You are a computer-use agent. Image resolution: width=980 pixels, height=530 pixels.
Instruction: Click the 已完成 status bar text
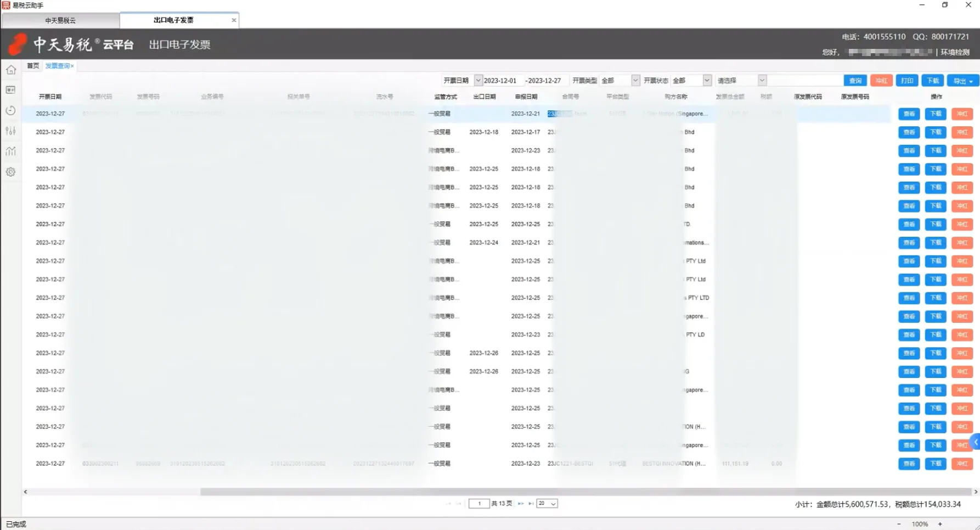pyautogui.click(x=16, y=525)
